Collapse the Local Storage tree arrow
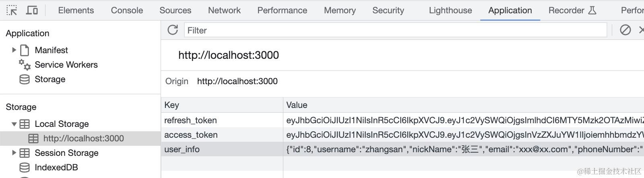This screenshot has width=644, height=178. click(x=14, y=124)
